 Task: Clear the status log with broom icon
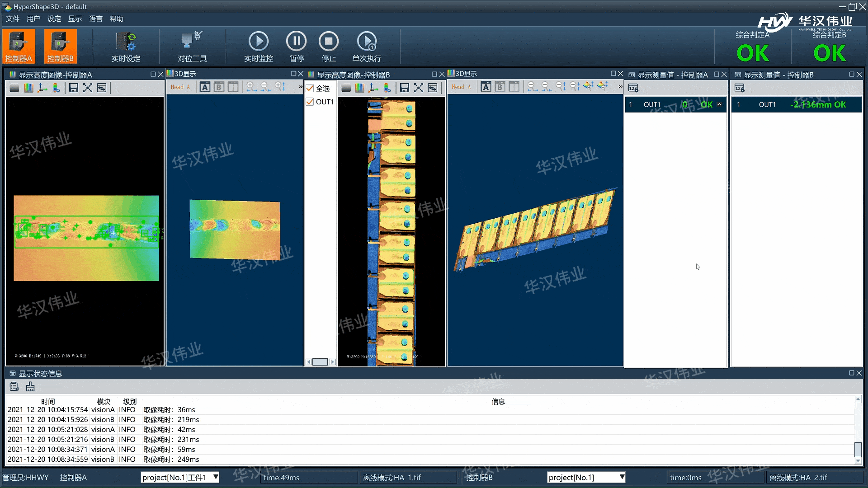click(30, 387)
